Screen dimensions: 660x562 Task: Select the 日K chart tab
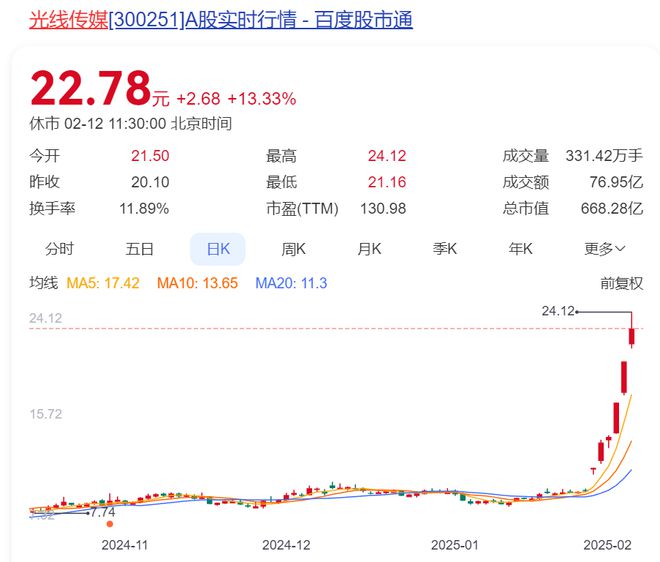[218, 249]
